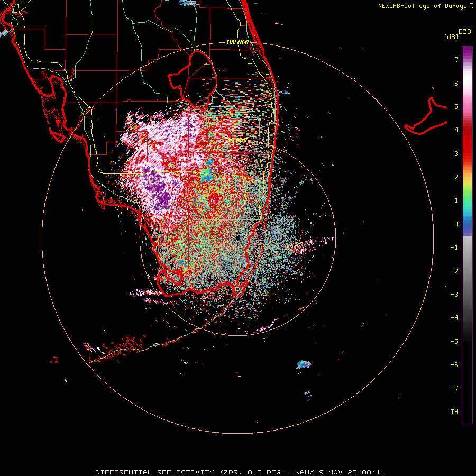Click the TH threshold label
Viewport: 476px width, 476px height.
pyautogui.click(x=454, y=412)
